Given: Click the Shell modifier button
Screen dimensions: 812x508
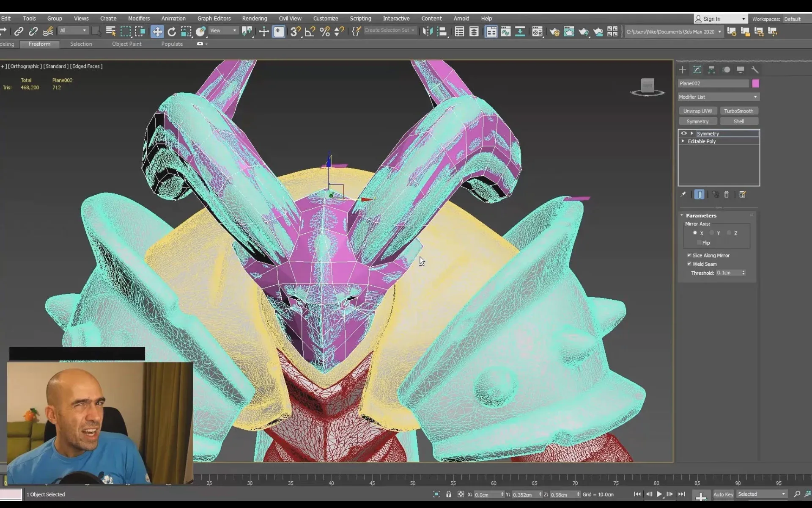Looking at the screenshot, I should coord(738,121).
